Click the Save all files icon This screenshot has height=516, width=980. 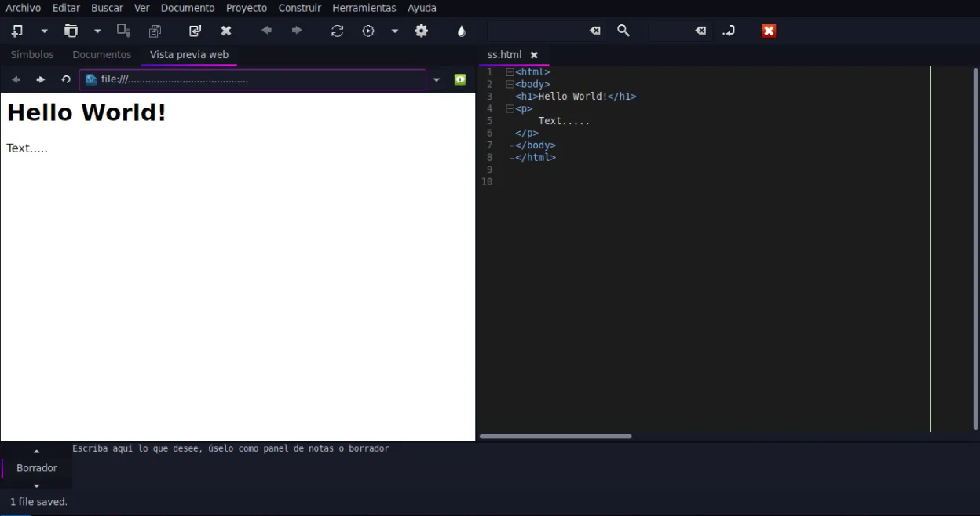click(155, 31)
